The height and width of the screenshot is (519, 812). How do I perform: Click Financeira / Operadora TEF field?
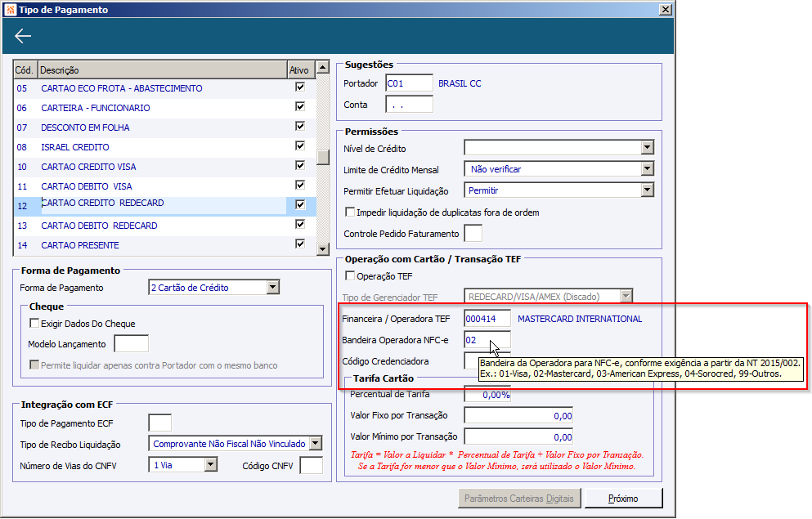coord(487,319)
